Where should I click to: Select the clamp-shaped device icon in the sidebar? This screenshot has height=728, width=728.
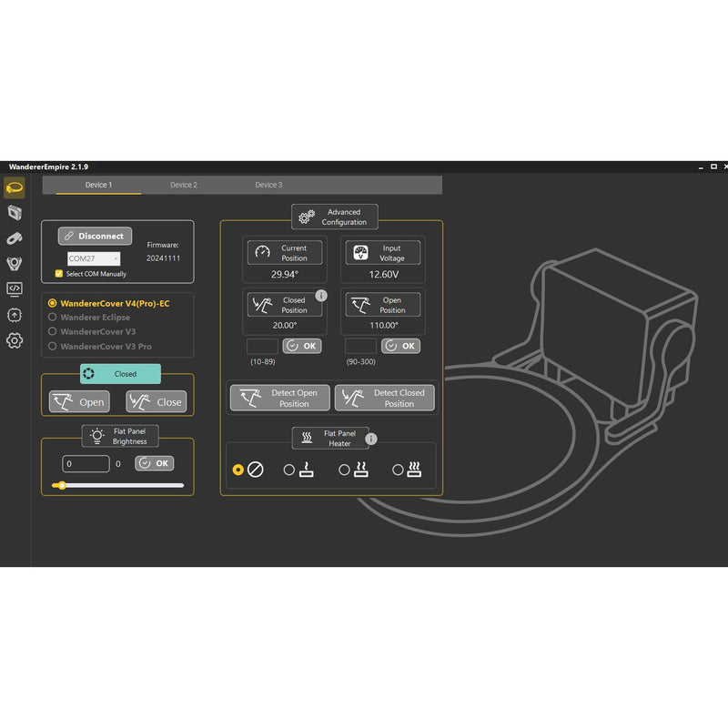15,238
